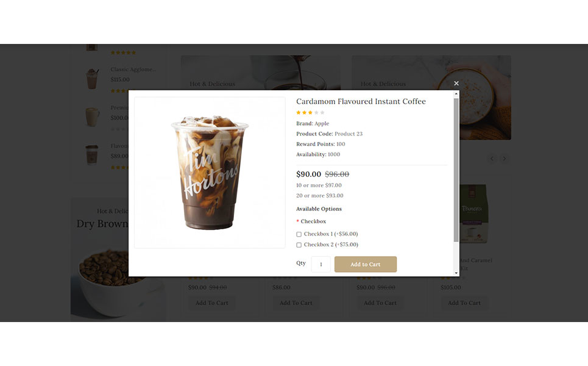Image resolution: width=588 pixels, height=366 pixels.
Task: Focus the Qty input field
Action: 321,264
